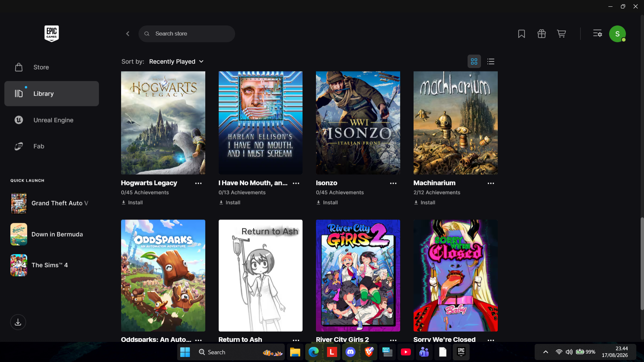The image size is (644, 362).
Task: Open Discord from the taskbar
Action: 351,352
